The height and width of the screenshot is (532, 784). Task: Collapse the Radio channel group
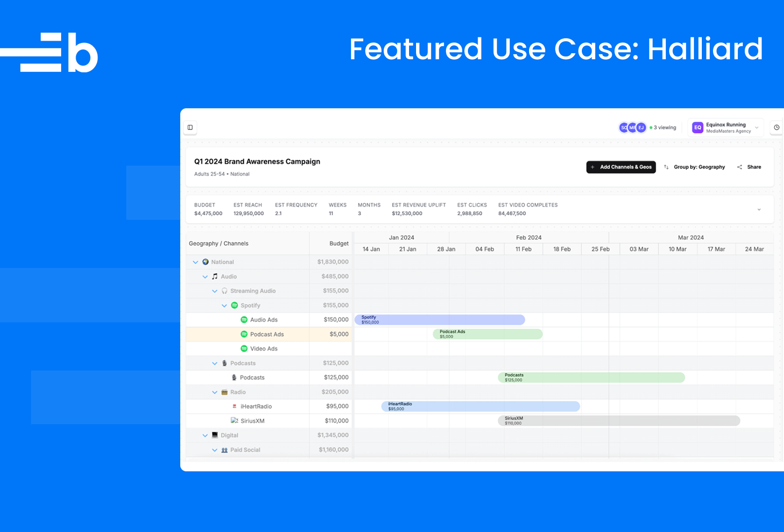[x=215, y=392]
